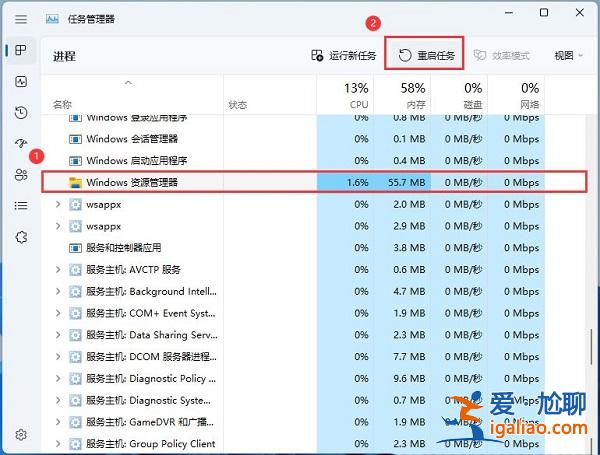
Task: Click the vertical scrollbar thumb
Action: [x=592, y=347]
